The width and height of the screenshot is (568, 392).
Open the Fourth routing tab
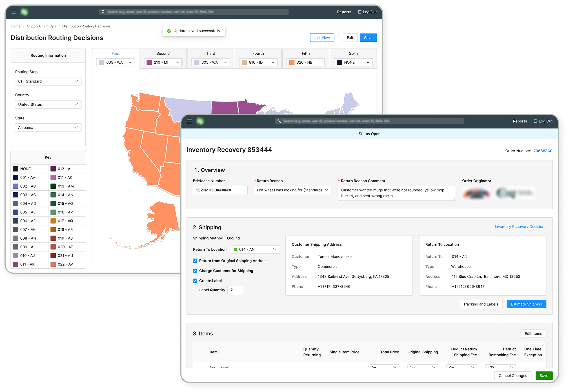[258, 54]
